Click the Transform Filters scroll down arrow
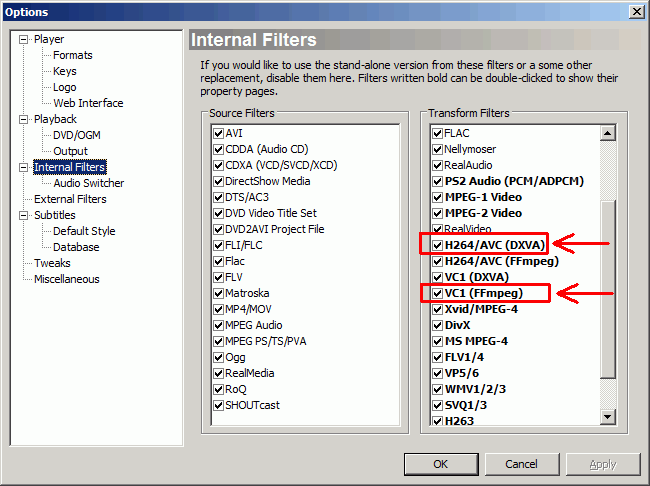The image size is (650, 486). (x=608, y=417)
